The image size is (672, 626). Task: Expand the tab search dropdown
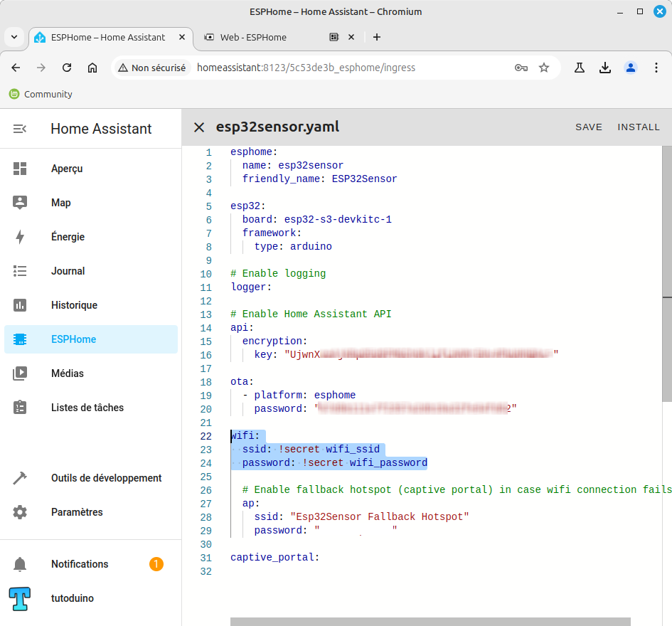14,37
